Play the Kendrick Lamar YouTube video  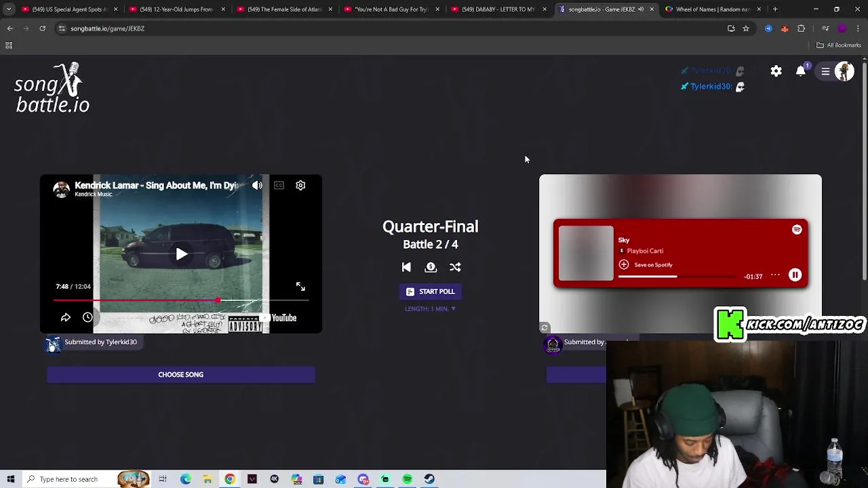(x=181, y=254)
